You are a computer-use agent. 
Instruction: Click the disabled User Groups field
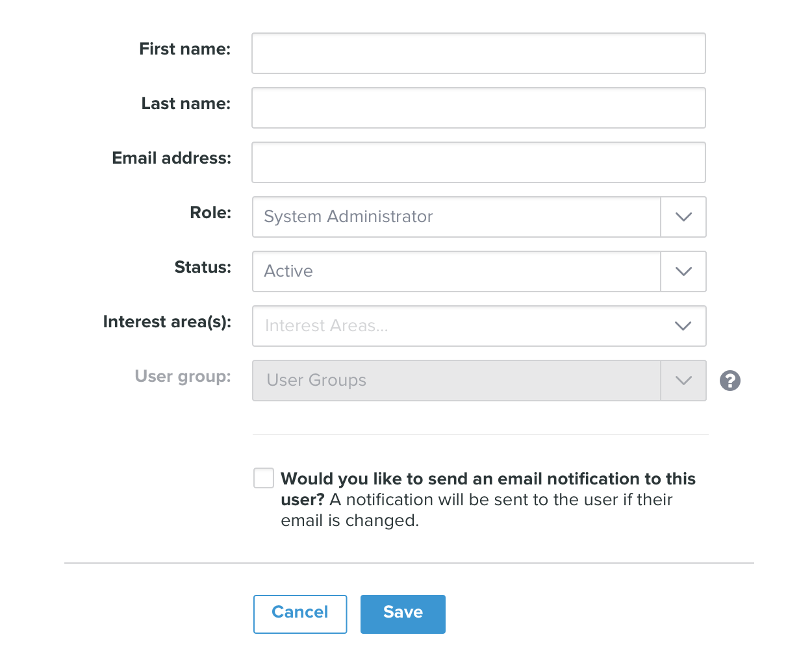point(456,381)
